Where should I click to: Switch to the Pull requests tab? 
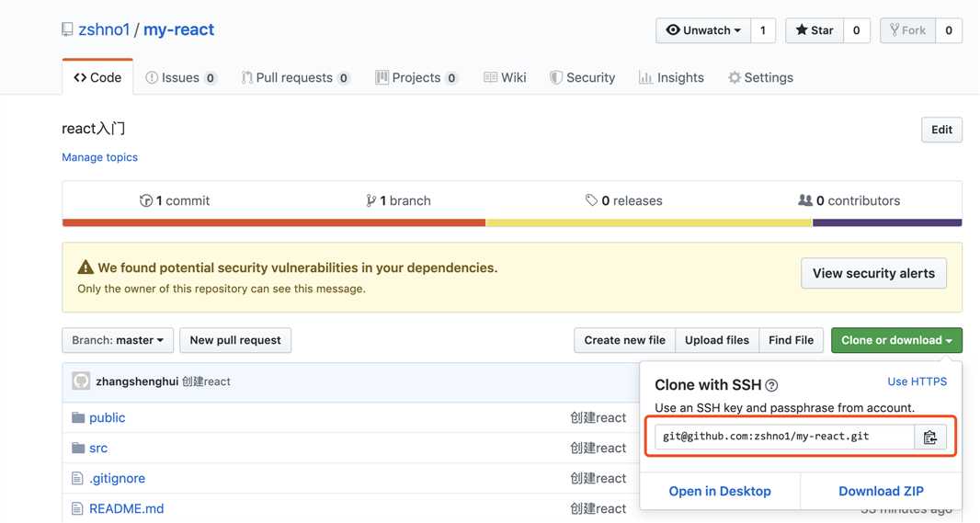295,77
